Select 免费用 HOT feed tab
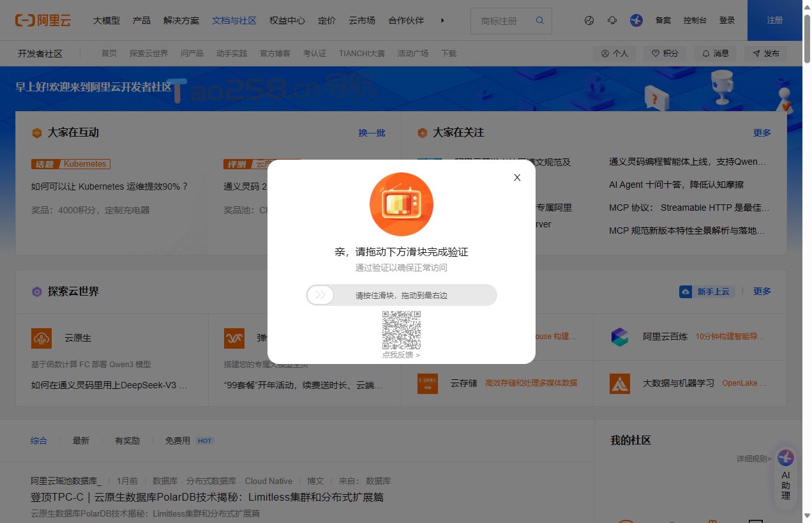The height and width of the screenshot is (523, 812). click(x=189, y=441)
